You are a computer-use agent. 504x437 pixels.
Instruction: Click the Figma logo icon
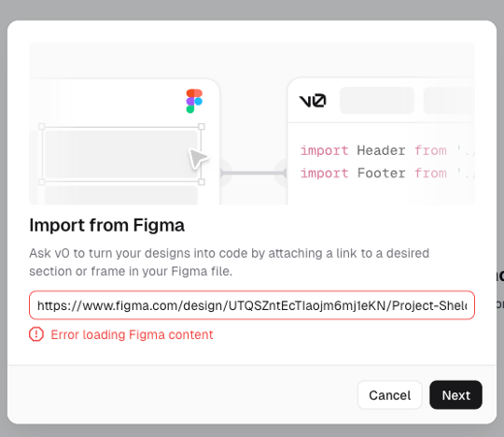pos(194,101)
